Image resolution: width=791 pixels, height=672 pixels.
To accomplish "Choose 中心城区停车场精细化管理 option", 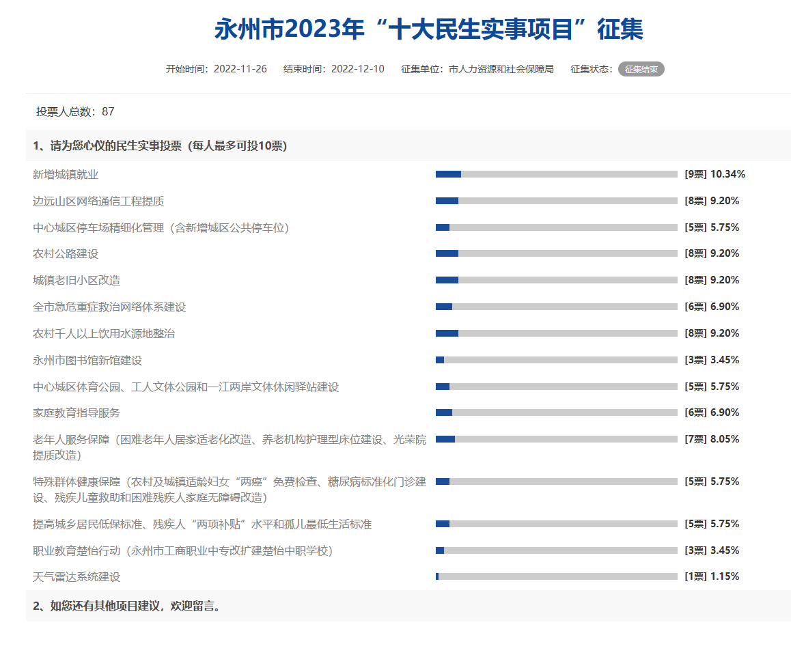I will 161,227.
